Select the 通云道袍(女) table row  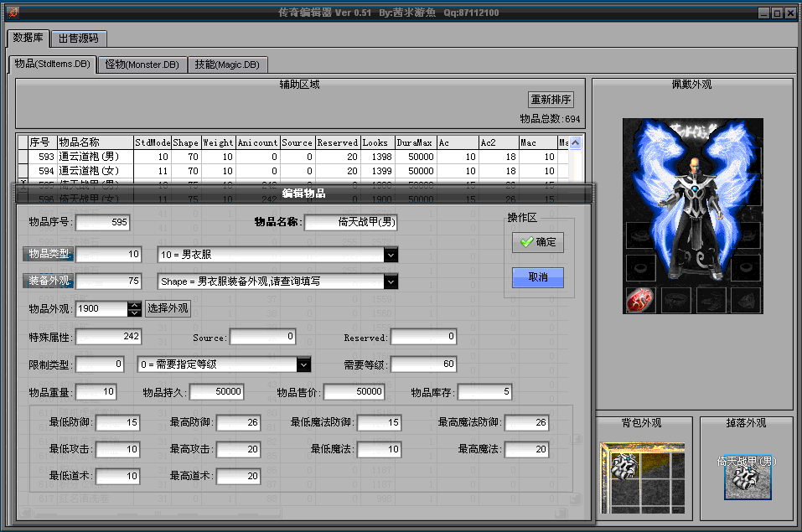(293, 171)
